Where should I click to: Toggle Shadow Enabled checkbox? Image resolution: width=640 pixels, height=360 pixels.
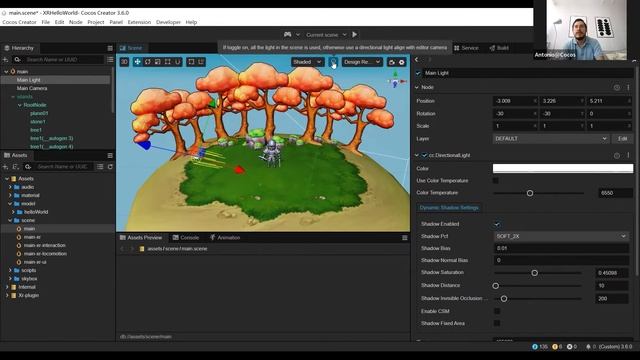pyautogui.click(x=497, y=224)
